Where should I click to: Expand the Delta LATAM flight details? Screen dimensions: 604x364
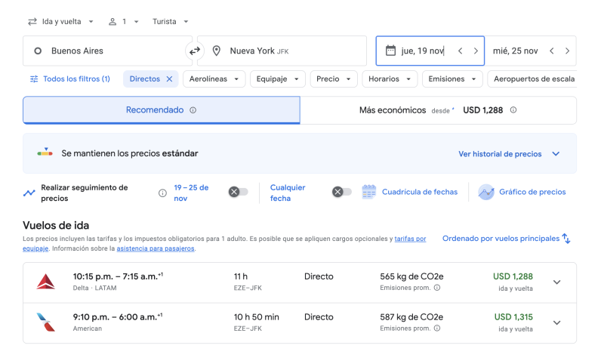point(557,282)
